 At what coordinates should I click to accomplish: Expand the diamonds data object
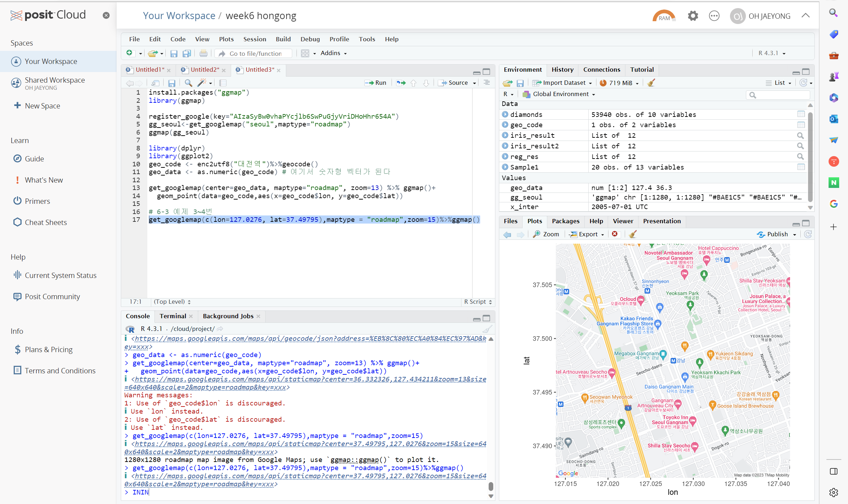[x=505, y=114]
